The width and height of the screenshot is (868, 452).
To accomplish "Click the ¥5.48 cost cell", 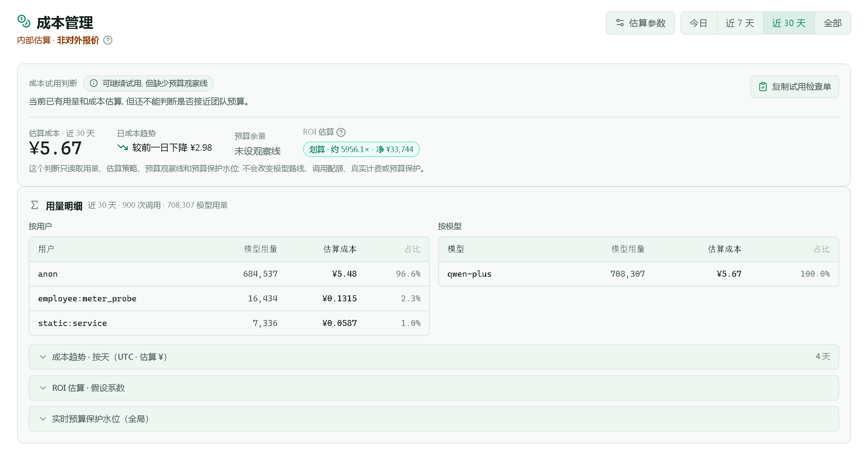I will tap(344, 274).
